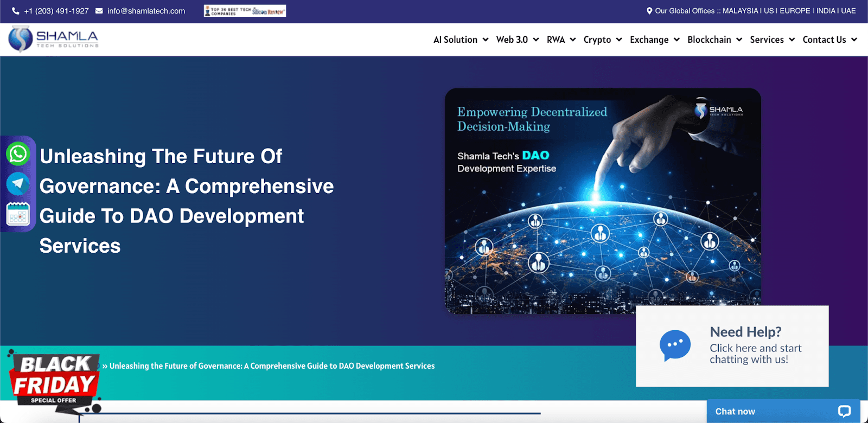The height and width of the screenshot is (423, 868).
Task: Open the RWA menu item
Action: [x=556, y=40]
